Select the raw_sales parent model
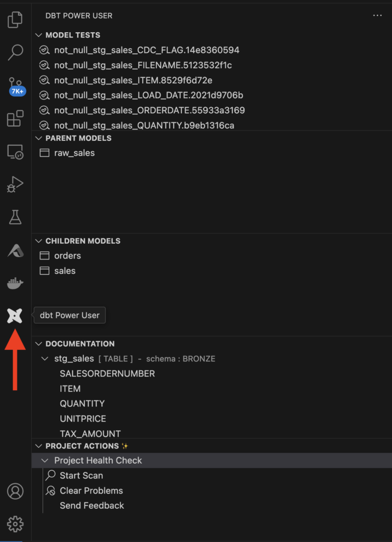The height and width of the screenshot is (542, 392). pos(75,153)
